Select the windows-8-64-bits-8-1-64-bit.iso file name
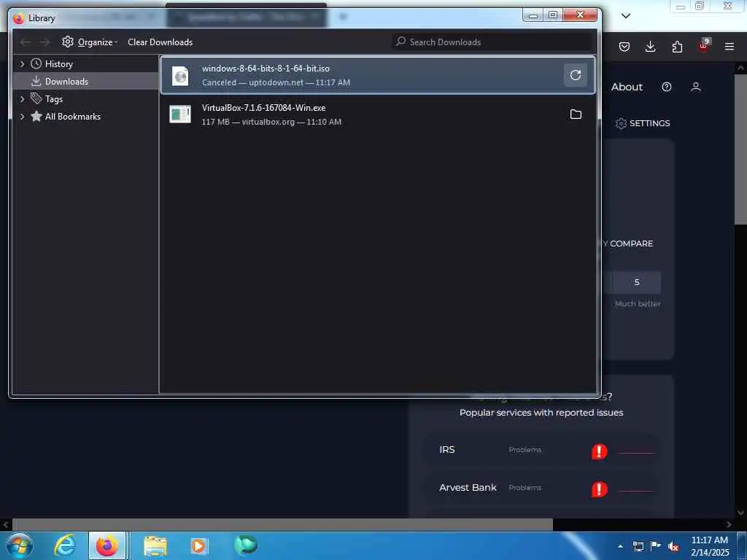This screenshot has width=747, height=560. pyautogui.click(x=266, y=68)
